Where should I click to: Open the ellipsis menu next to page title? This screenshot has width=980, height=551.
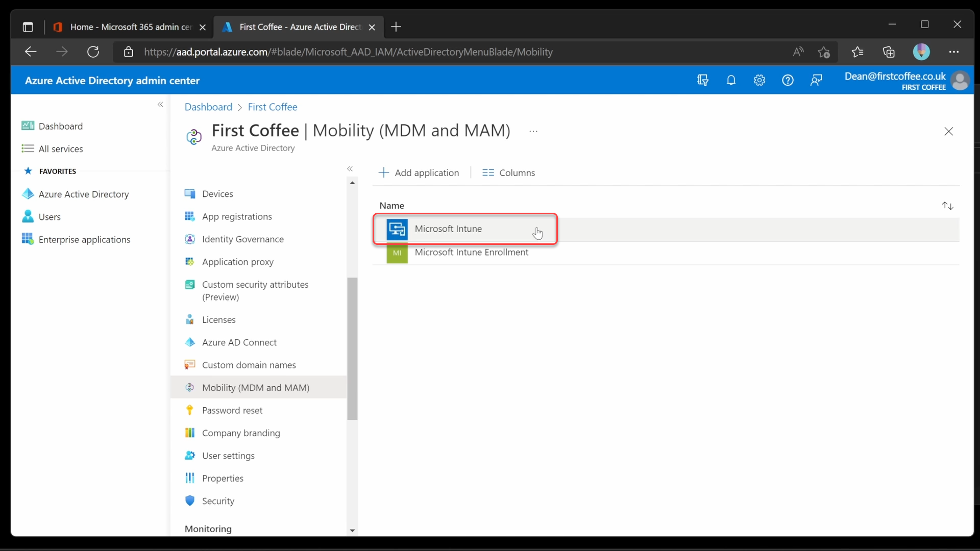point(533,132)
